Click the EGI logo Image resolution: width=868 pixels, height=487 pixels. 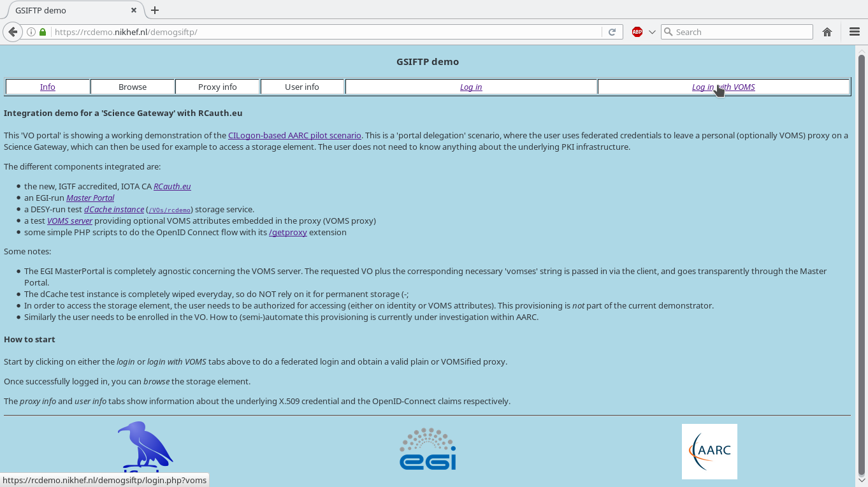428,449
